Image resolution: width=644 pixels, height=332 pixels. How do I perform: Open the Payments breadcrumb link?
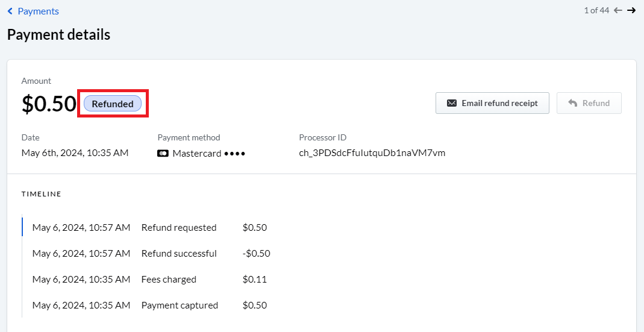tap(38, 11)
